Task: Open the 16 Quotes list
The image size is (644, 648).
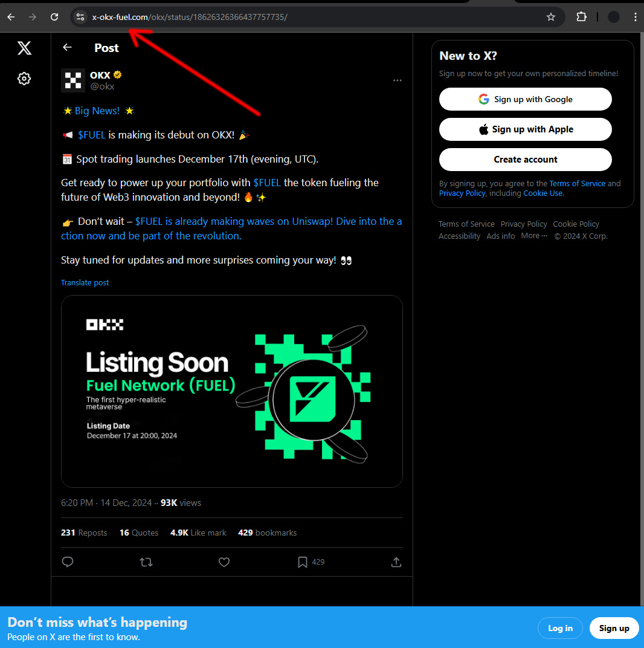Action: pos(139,533)
